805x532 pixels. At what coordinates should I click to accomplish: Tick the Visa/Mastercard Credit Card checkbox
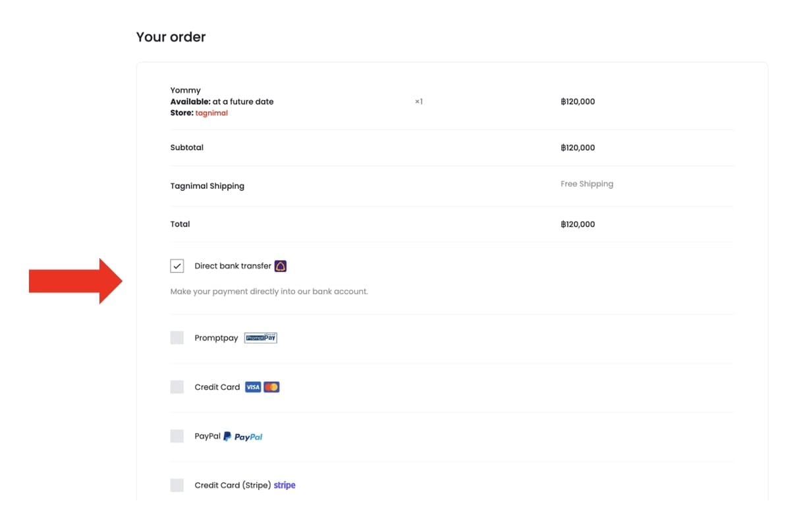point(177,387)
